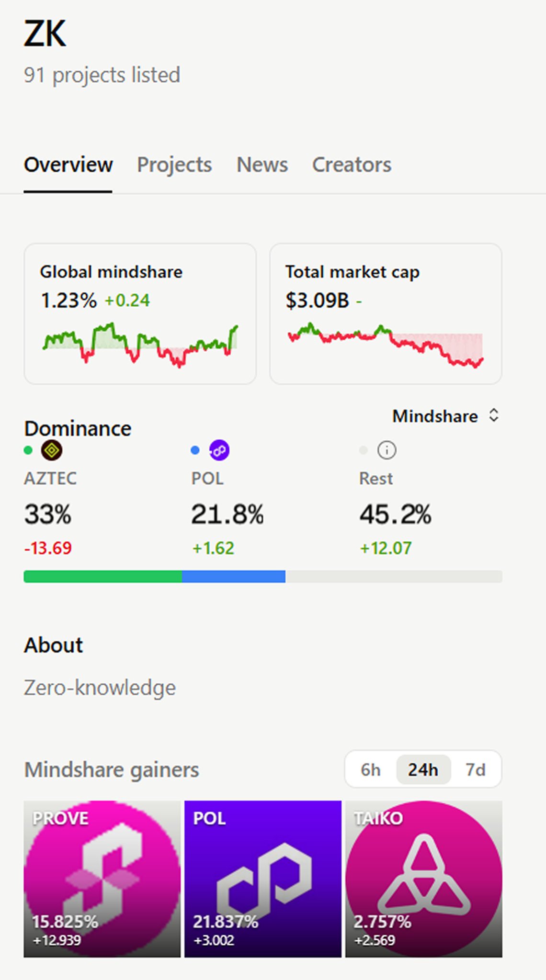This screenshot has height=980, width=546.
Task: Switch to the Projects tab
Action: tap(174, 165)
